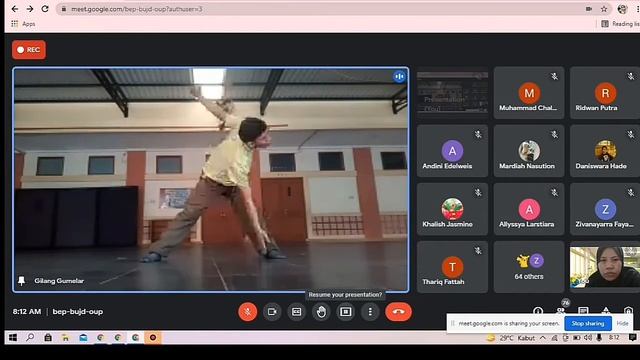Click the present screen button
This screenshot has height=360, width=640.
pyautogui.click(x=346, y=312)
